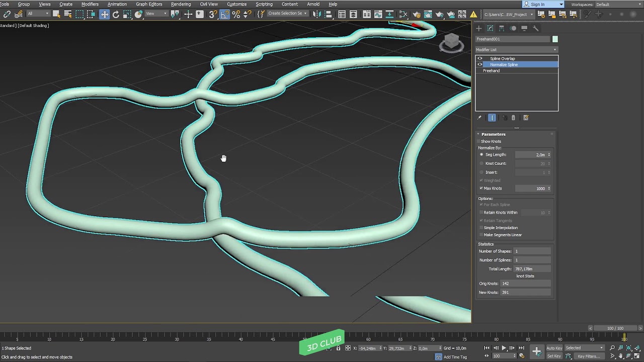644x362 pixels.
Task: Open the Arnold menu
Action: 313,4
